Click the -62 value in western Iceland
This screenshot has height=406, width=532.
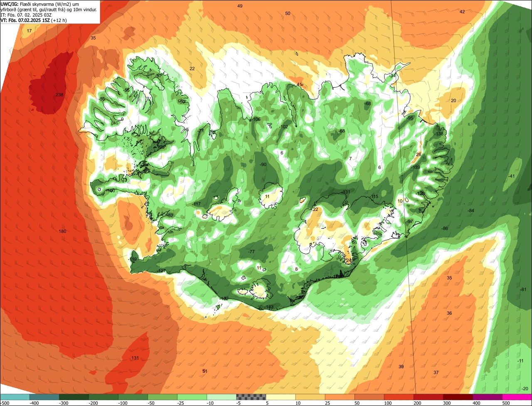click(x=170, y=215)
